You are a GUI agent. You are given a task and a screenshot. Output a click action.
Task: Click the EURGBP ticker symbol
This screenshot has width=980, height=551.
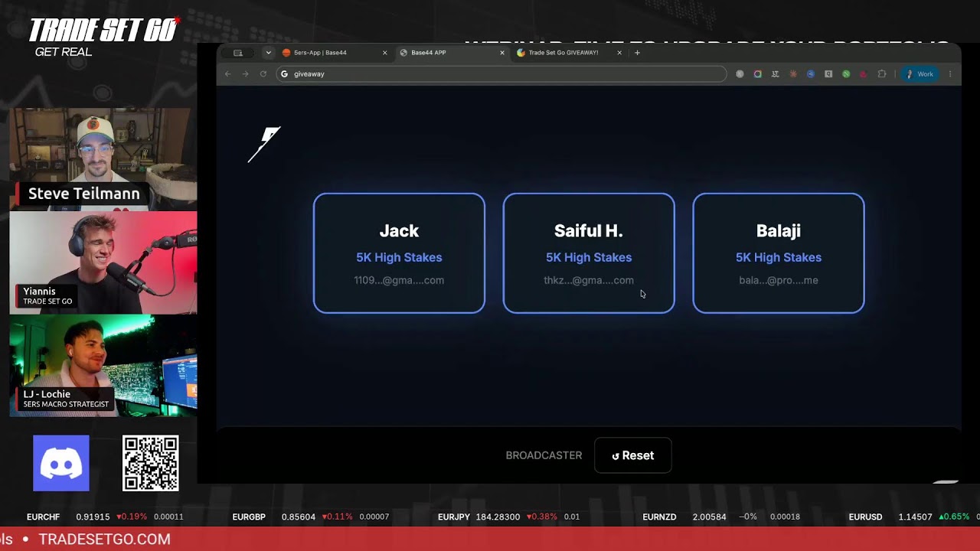[249, 517]
